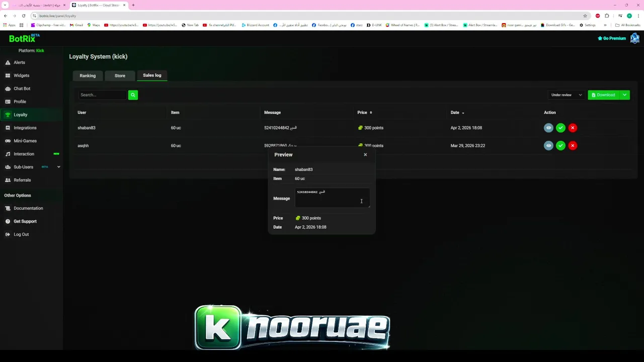Image resolution: width=644 pixels, height=362 pixels.
Task: Click Log Out
Action: (21, 234)
